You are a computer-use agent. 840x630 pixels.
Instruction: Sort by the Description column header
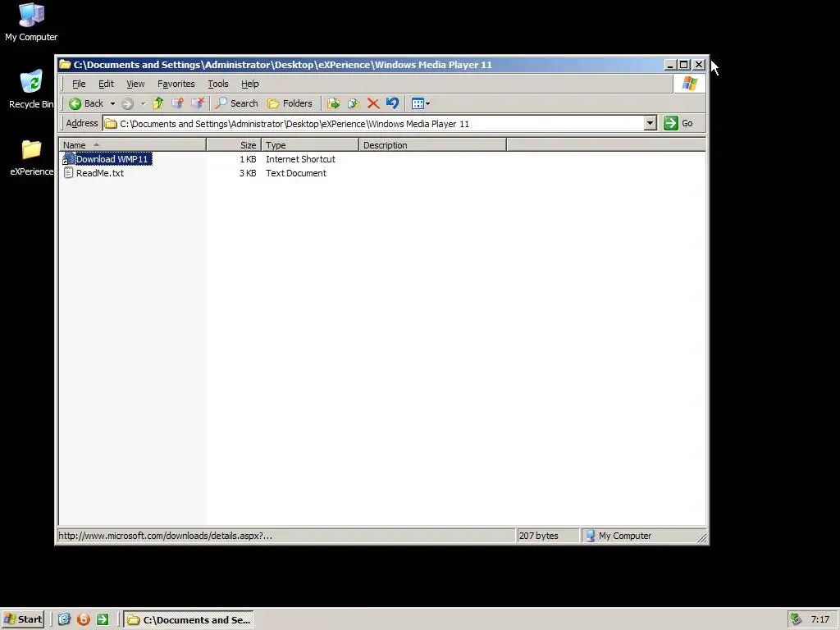tap(432, 144)
